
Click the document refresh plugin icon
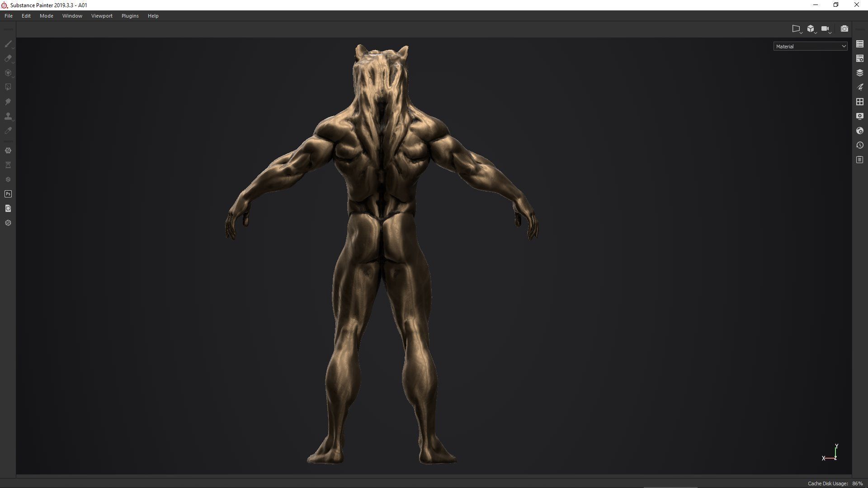click(x=8, y=208)
